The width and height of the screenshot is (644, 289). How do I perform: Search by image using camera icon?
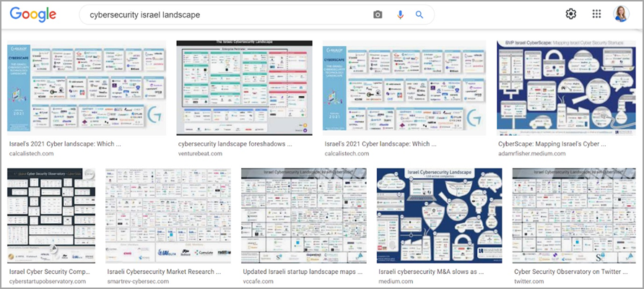click(x=378, y=14)
